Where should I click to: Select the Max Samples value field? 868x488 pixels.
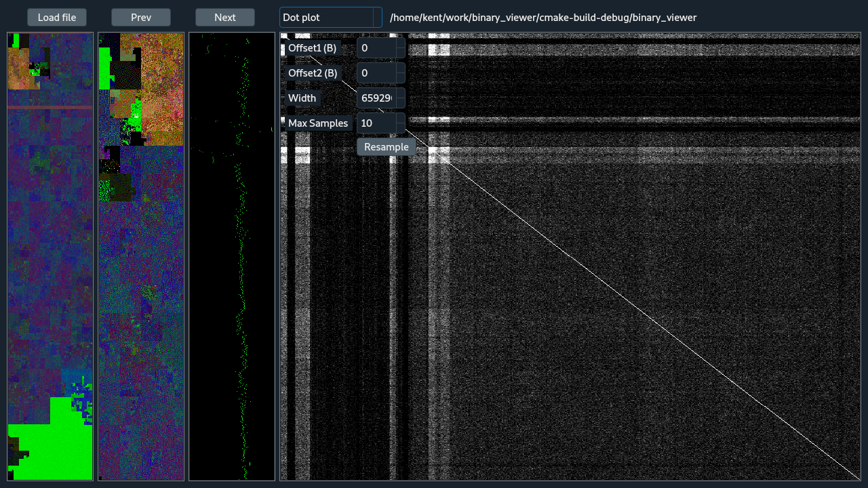click(x=376, y=123)
